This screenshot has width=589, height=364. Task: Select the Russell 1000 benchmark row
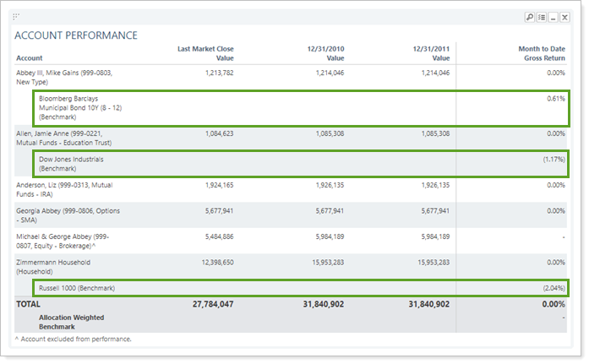tap(77, 289)
